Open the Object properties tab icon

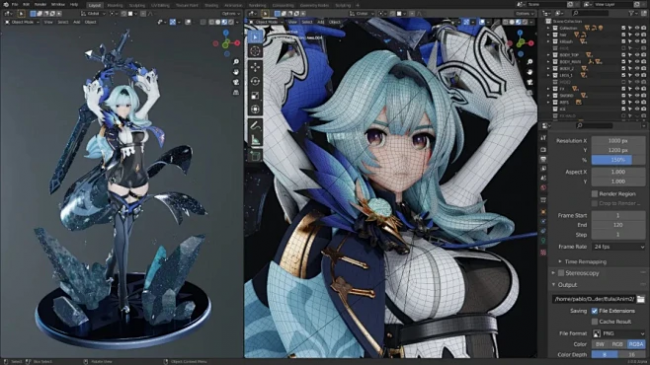pos(543,212)
